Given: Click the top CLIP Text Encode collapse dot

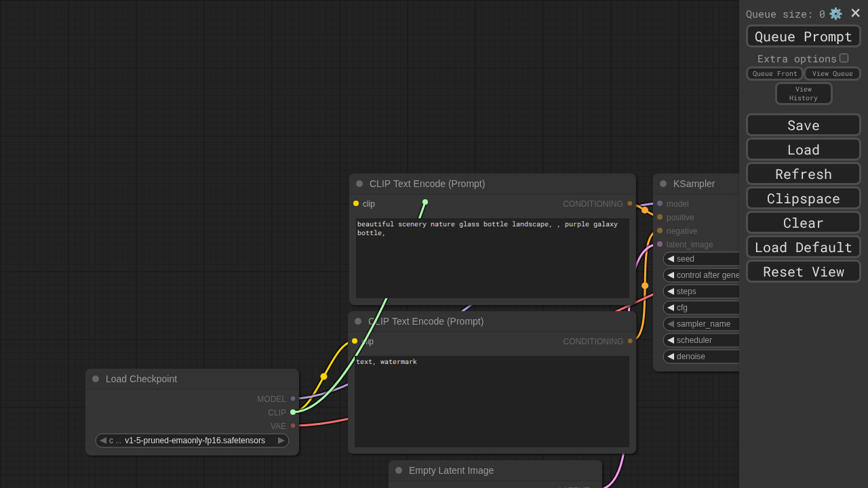Looking at the screenshot, I should point(359,184).
